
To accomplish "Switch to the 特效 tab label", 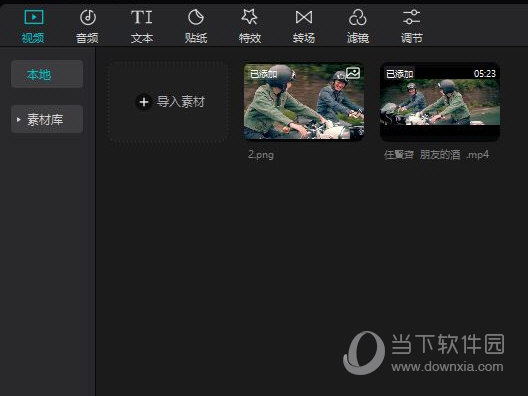I will 250,38.
